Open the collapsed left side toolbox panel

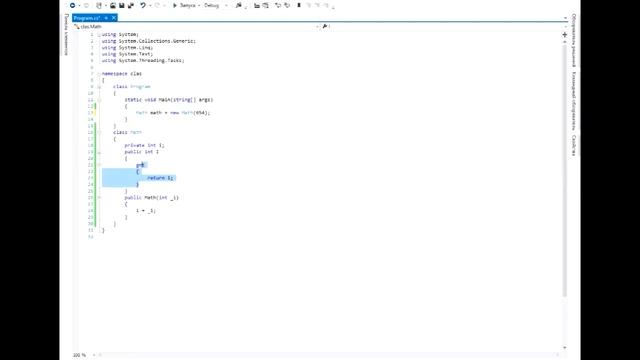coord(66,34)
